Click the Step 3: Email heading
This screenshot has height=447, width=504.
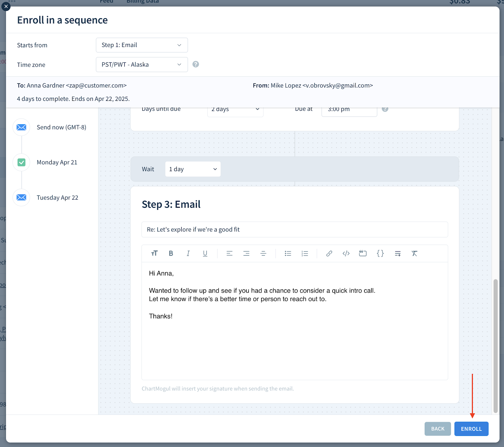pyautogui.click(x=171, y=204)
